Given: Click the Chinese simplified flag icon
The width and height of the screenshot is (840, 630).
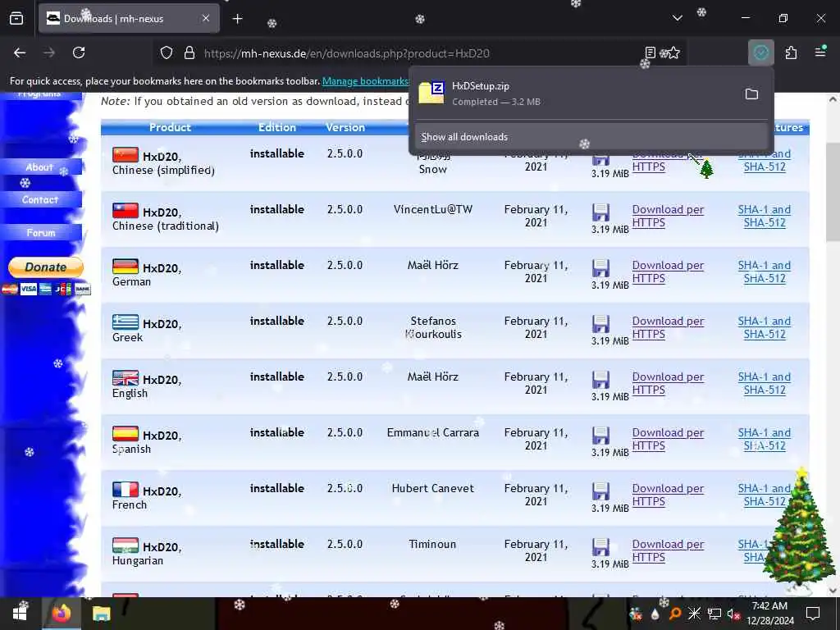Looking at the screenshot, I should (126, 155).
